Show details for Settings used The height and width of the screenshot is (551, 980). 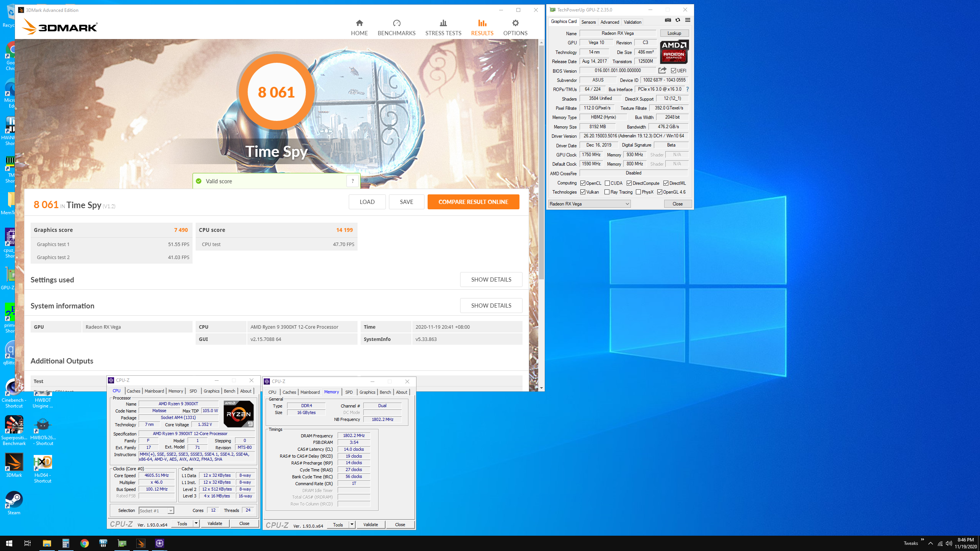491,279
